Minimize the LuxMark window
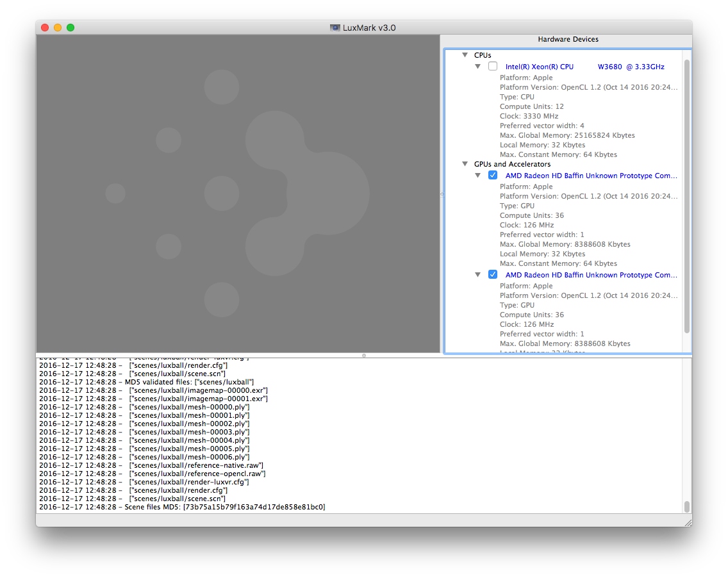Image resolution: width=728 pixels, height=578 pixels. point(58,28)
